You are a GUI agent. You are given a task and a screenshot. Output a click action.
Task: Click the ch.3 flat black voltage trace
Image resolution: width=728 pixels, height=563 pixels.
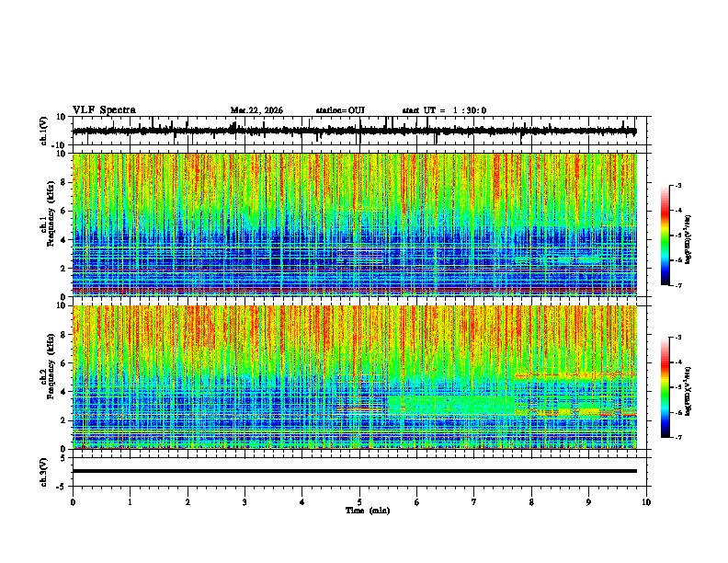(x=355, y=471)
